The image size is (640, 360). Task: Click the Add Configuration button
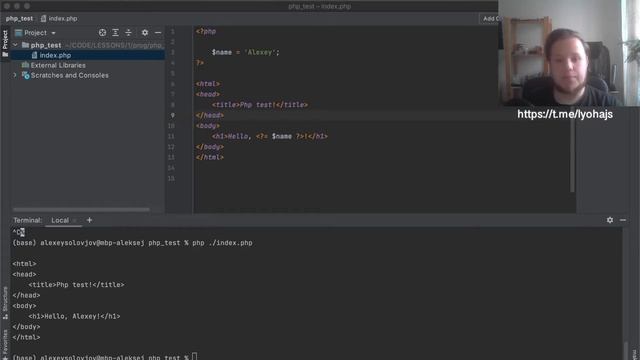tap(489, 18)
